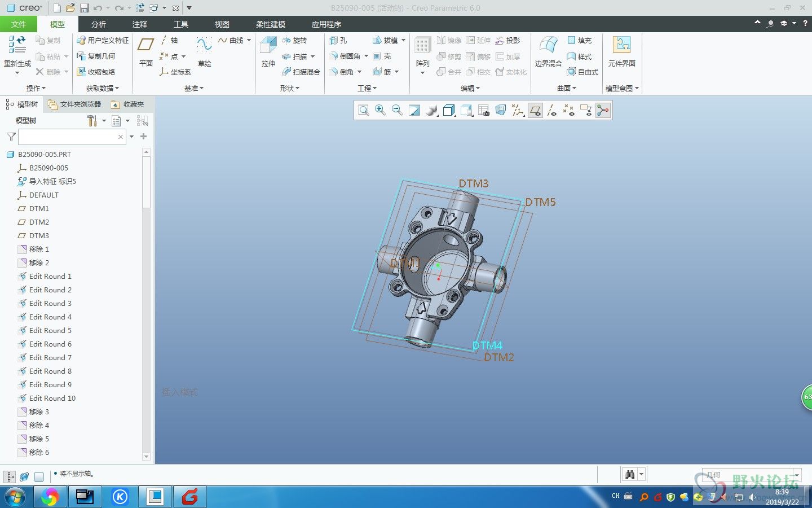Switch to the View (视图) tab

tap(222, 24)
